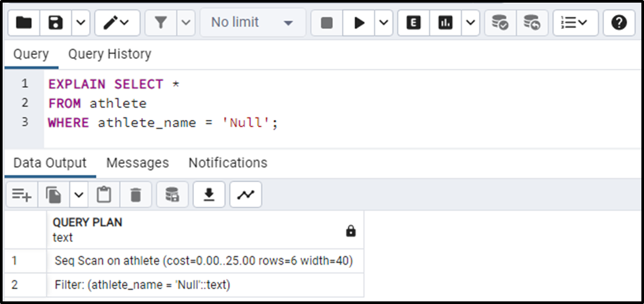Open the Notifications tab

pos(228,162)
